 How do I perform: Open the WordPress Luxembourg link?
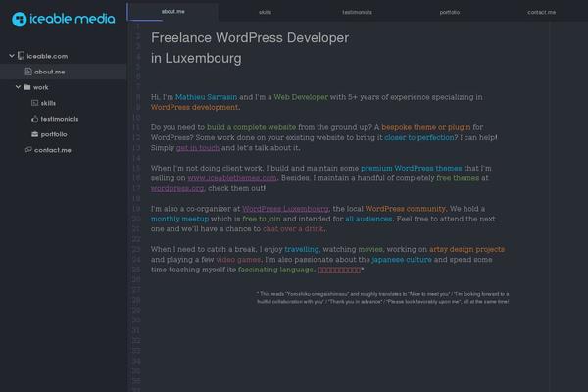(x=285, y=209)
